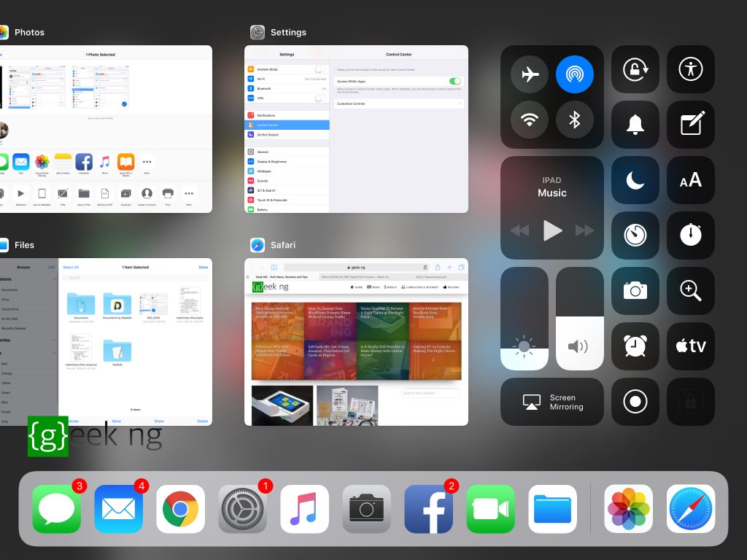
Task: Open Stopwatch control
Action: pos(690,236)
